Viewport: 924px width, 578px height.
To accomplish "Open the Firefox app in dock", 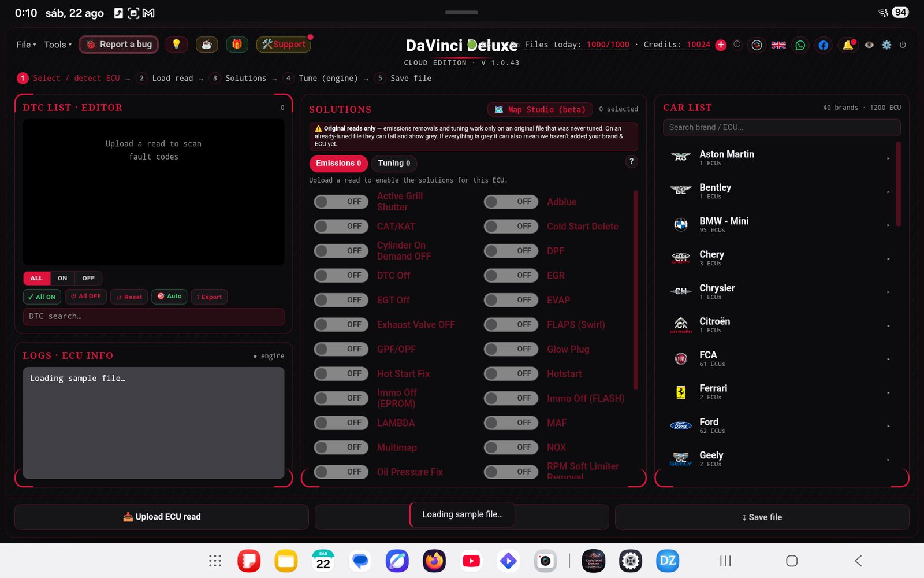I will click(x=434, y=561).
